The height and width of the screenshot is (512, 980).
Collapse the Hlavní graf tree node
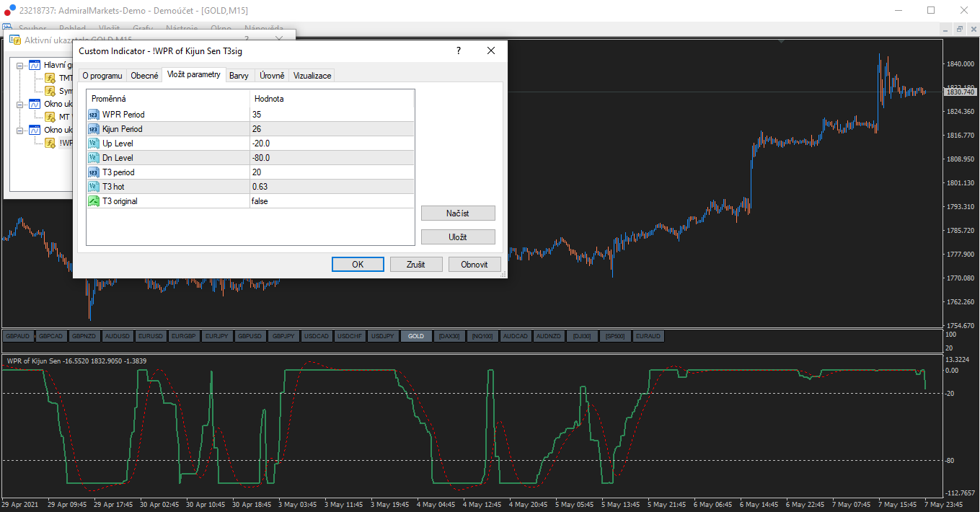click(21, 65)
